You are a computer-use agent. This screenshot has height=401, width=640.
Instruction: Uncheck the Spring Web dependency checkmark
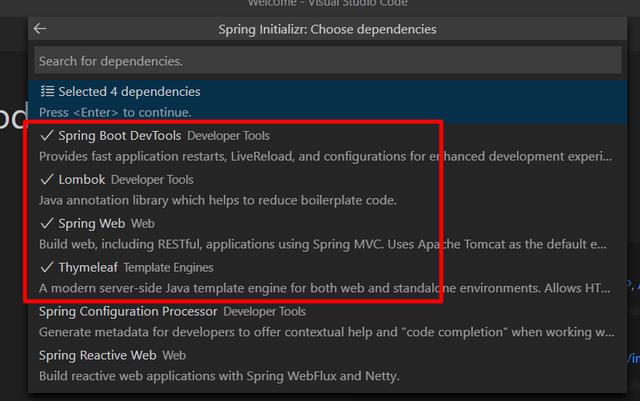pos(47,223)
